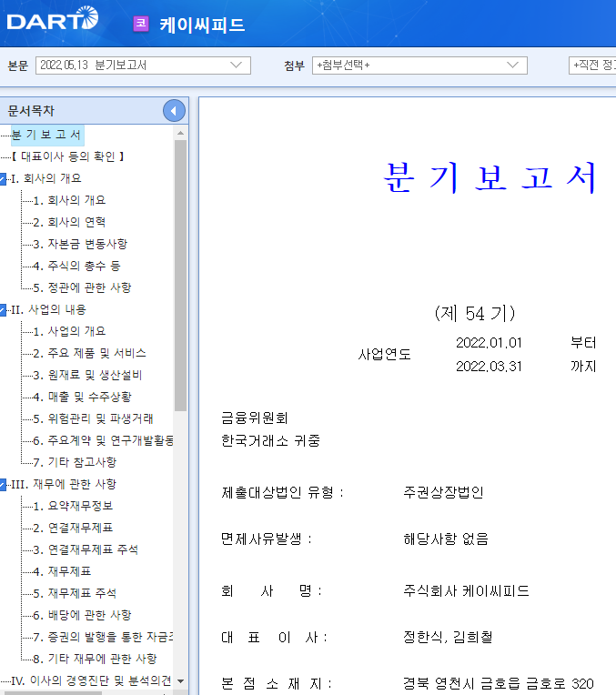Click the 금융위원회 addressee text
This screenshot has height=695, width=616.
pos(255,418)
